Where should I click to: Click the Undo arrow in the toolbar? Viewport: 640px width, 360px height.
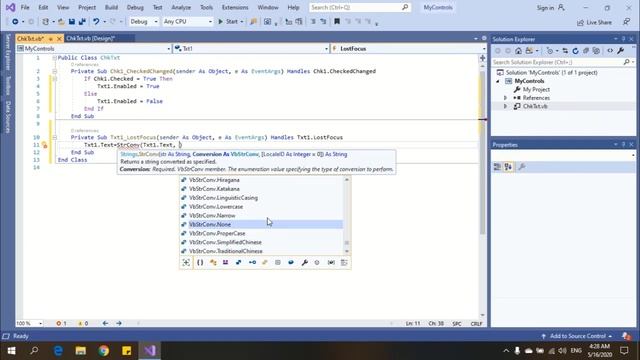point(96,22)
